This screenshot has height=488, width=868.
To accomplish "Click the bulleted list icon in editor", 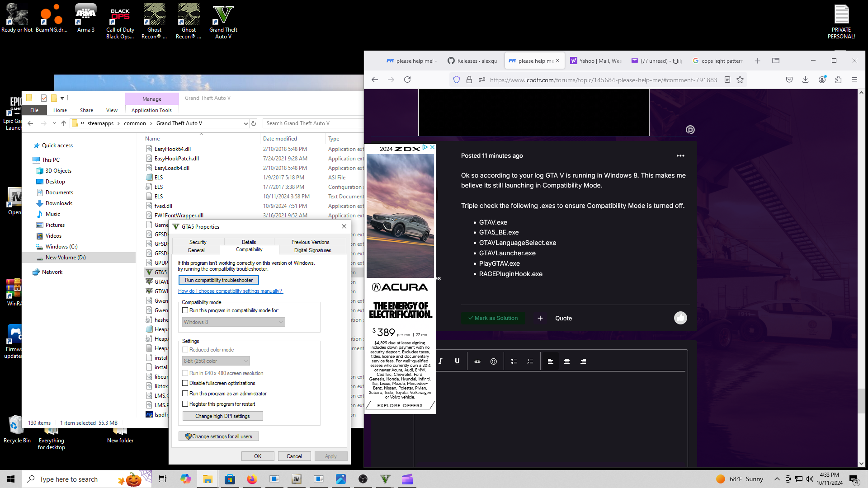I will click(514, 361).
